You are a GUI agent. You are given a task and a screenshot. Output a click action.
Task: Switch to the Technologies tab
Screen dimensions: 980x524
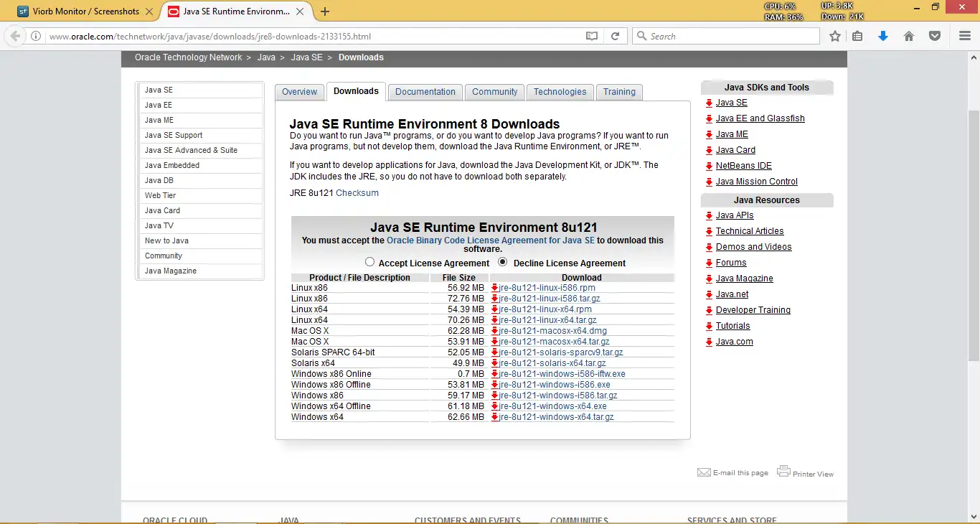pos(560,92)
